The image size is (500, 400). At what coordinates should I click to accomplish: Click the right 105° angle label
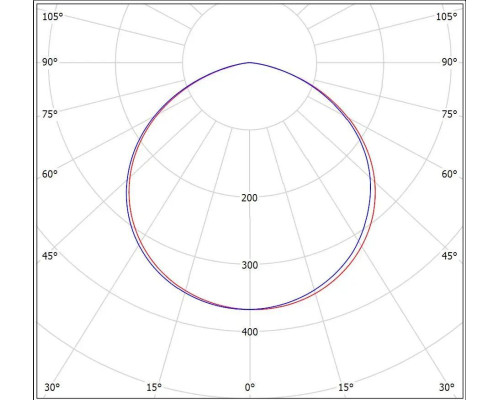point(446,16)
